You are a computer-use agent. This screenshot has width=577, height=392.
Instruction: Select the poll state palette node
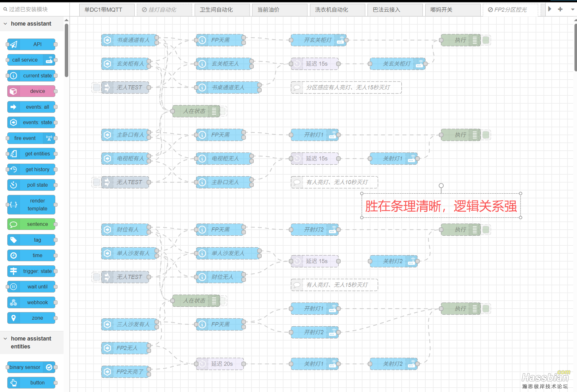[x=31, y=185]
